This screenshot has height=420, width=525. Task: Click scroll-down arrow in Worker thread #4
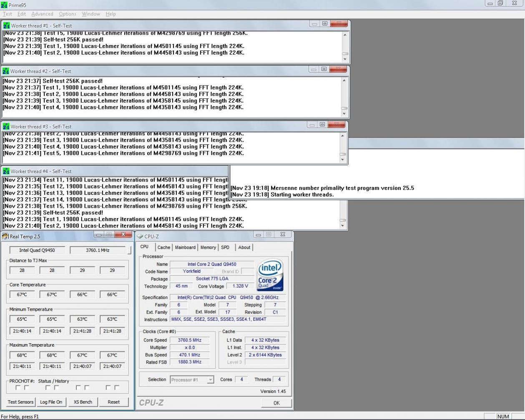pyautogui.click(x=343, y=226)
